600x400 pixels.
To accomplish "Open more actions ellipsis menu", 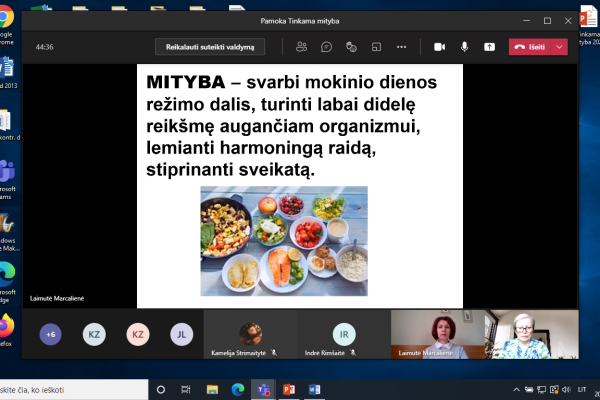I will coord(401,47).
